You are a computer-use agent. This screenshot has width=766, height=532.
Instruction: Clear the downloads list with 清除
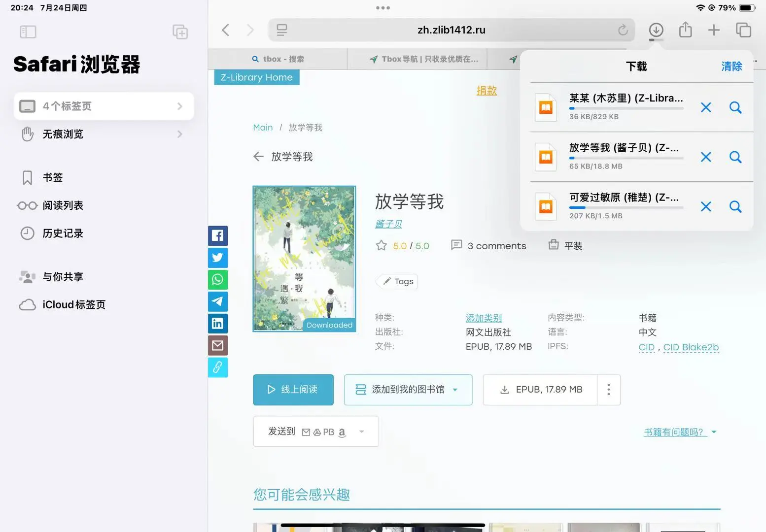tap(731, 66)
